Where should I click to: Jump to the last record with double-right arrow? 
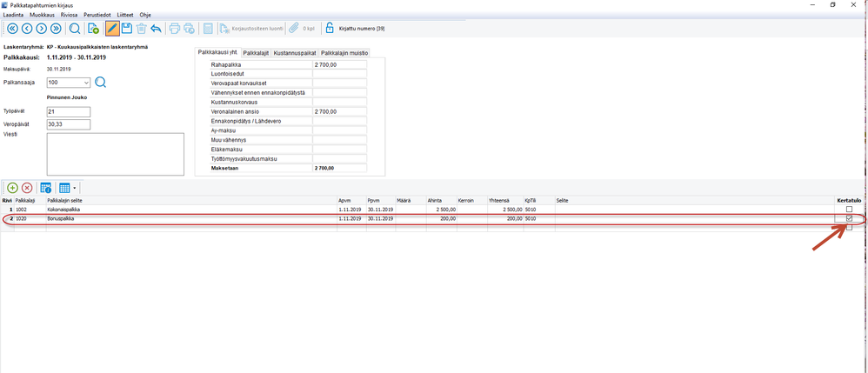(x=56, y=28)
